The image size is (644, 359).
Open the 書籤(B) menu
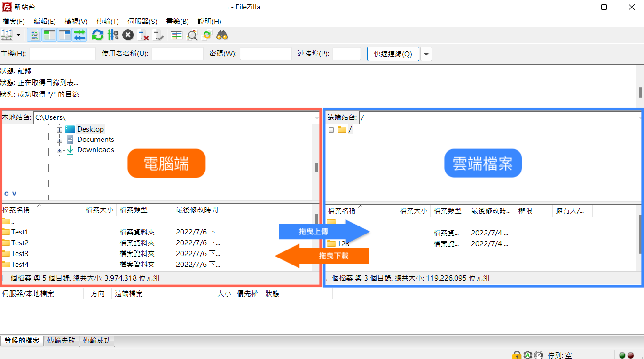(178, 22)
